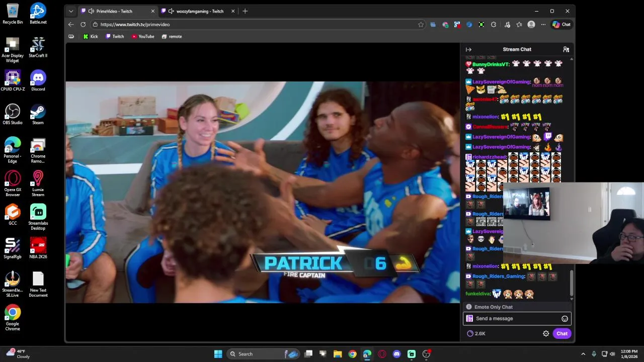The height and width of the screenshot is (362, 644).
Task: Open NBA 2K26 desktop shortcut
Action: [38, 248]
